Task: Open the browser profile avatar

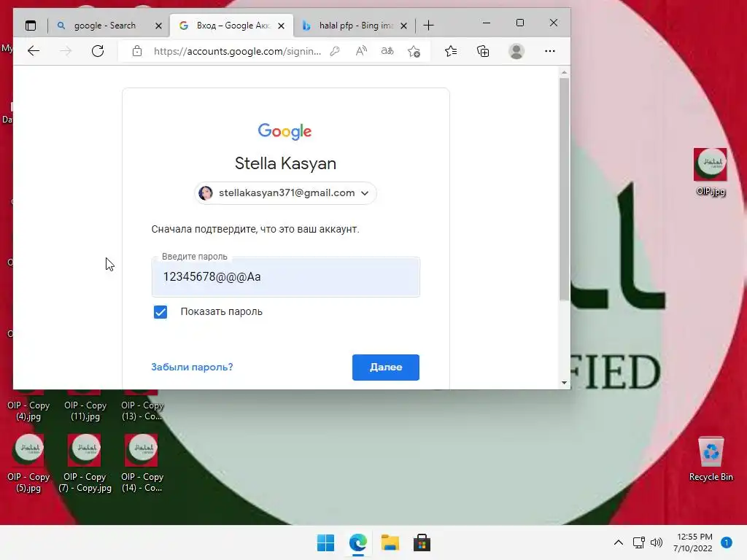Action: (x=516, y=51)
